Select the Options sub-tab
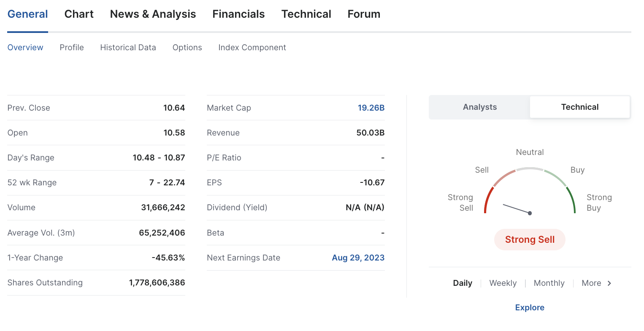This screenshot has width=644, height=331. click(187, 48)
